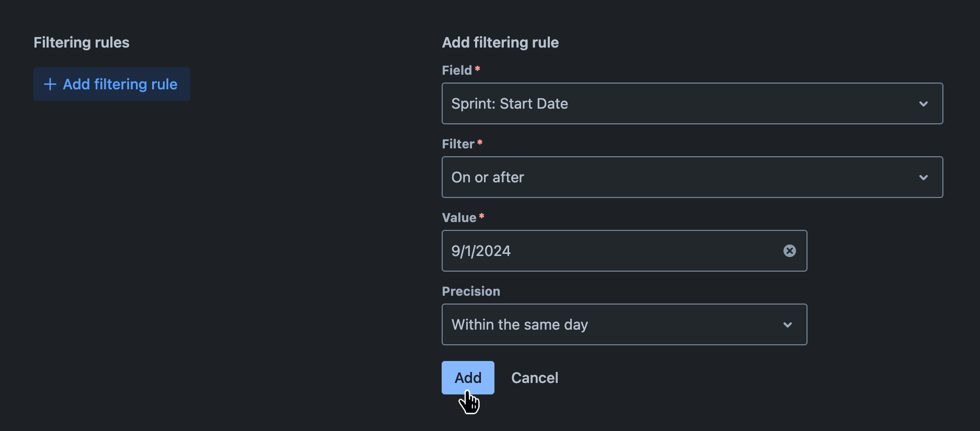The width and height of the screenshot is (980, 431).
Task: Click the Add filtering rule panel title
Action: [x=500, y=42]
